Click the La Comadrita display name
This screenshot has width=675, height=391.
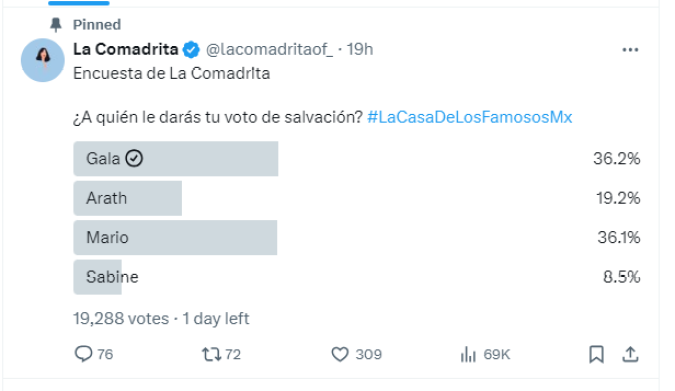(126, 49)
